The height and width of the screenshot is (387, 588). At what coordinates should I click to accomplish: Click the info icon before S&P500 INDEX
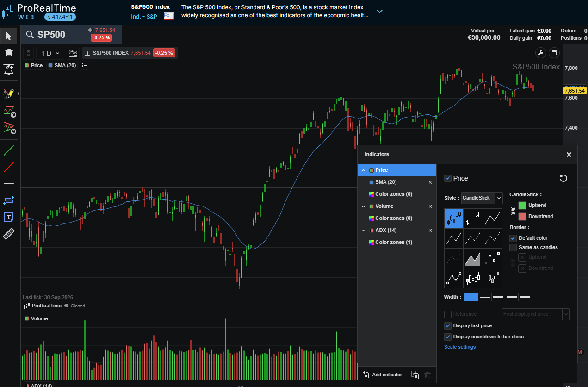[x=87, y=53]
